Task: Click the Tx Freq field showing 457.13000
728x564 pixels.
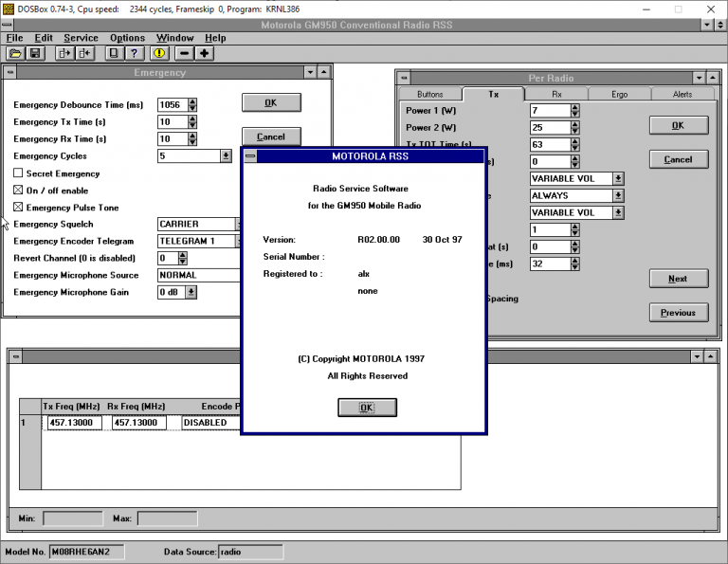Action: coord(75,423)
